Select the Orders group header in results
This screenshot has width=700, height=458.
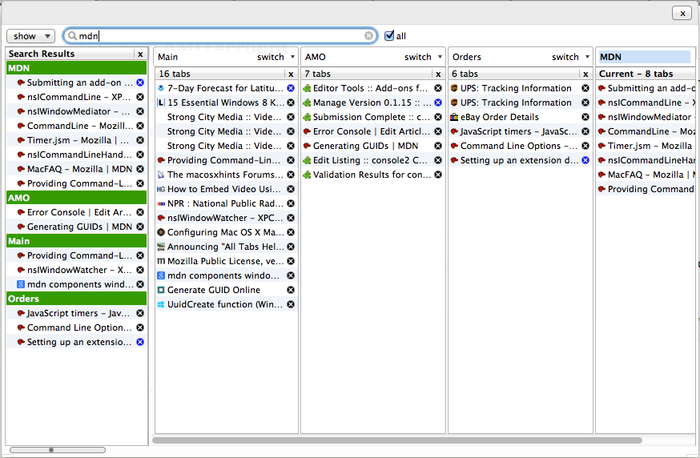point(76,298)
